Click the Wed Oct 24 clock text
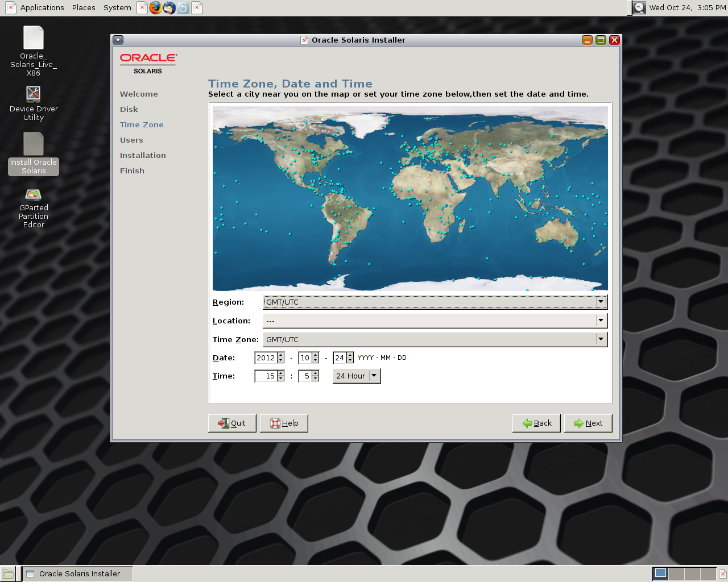 [687, 8]
